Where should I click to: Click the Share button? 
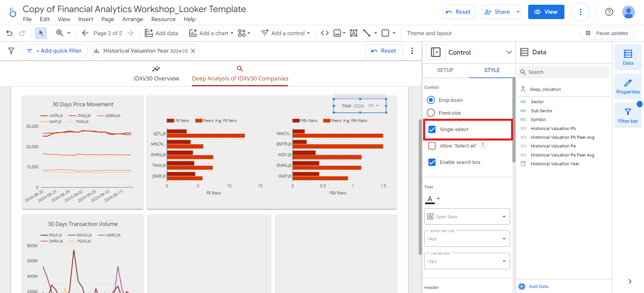coord(498,12)
